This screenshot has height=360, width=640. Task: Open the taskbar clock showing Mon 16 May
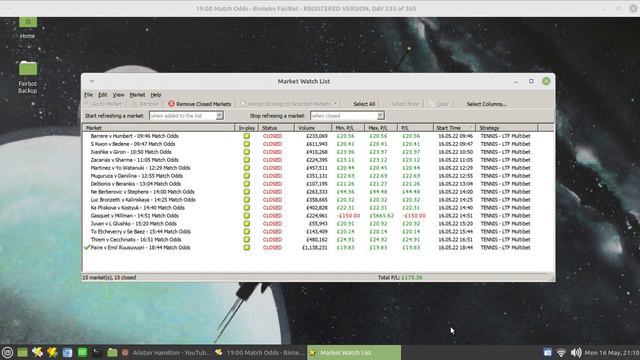[612, 353]
